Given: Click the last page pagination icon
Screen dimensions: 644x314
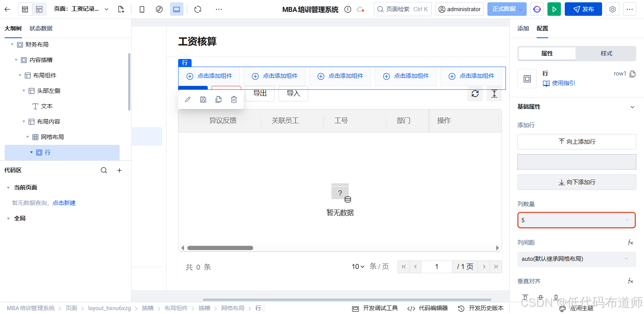Looking at the screenshot, I should click(x=496, y=267).
